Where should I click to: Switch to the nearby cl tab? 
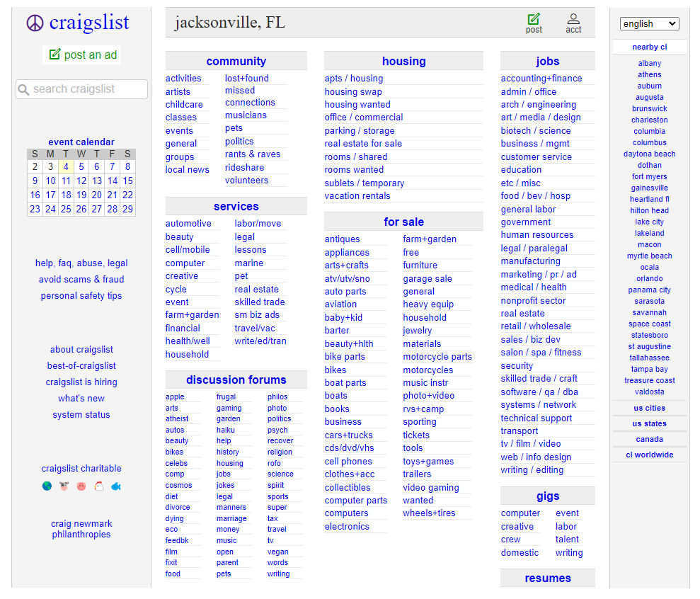649,46
